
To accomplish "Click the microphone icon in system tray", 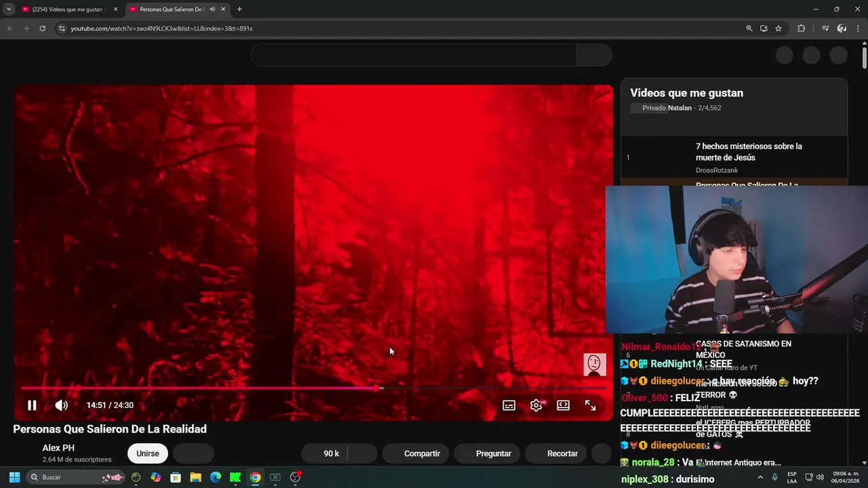I will [774, 477].
